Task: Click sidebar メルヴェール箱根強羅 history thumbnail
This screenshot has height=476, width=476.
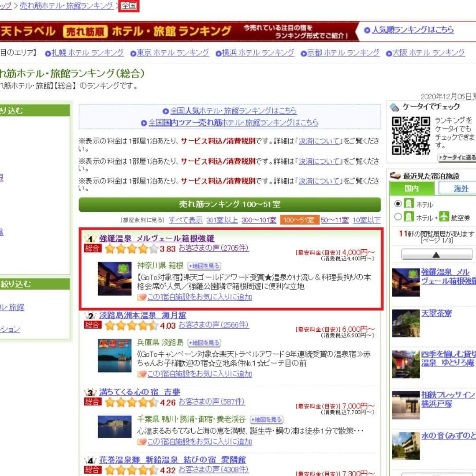Action: click(406, 282)
